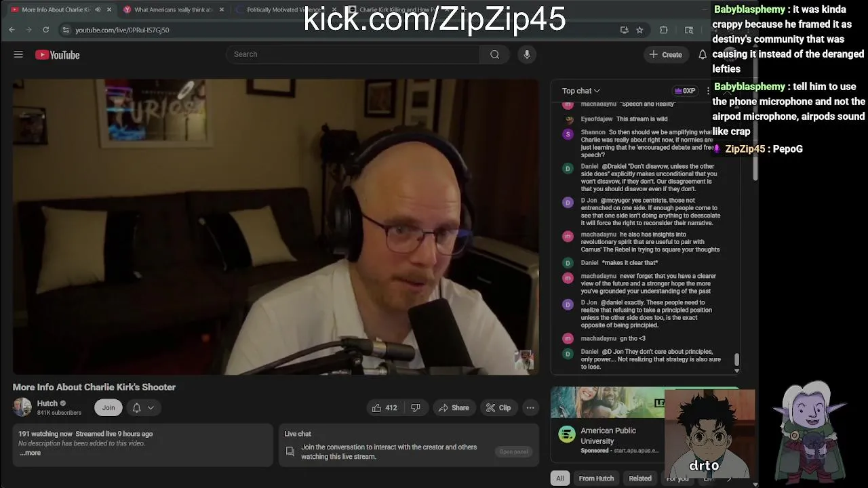This screenshot has height=488, width=868.
Task: Bookmark page with the star icon
Action: click(639, 30)
